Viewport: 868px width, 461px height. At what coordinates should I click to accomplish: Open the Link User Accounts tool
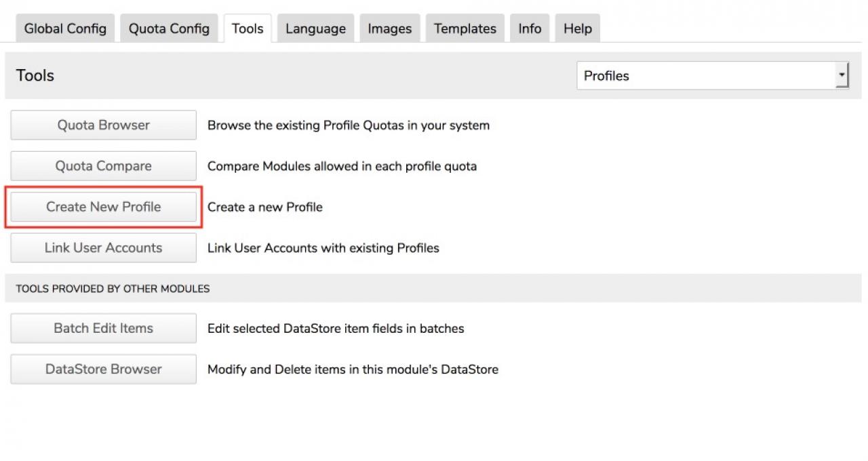[x=103, y=248]
